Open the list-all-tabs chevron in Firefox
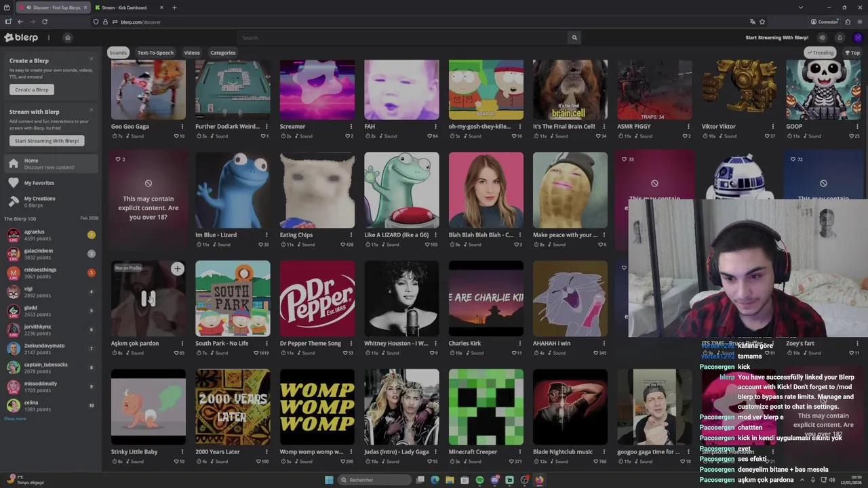The width and height of the screenshot is (868, 488). click(801, 7)
